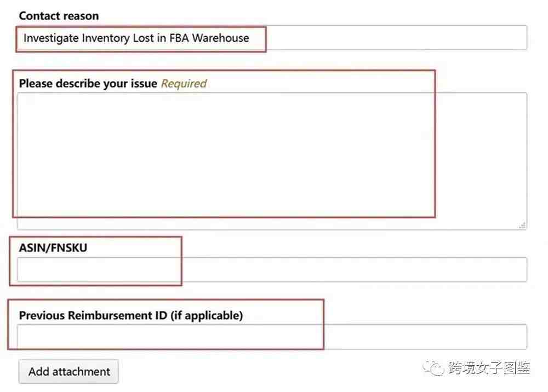Click the 'Contact reason' label
The height and width of the screenshot is (392, 548).
[x=59, y=16]
